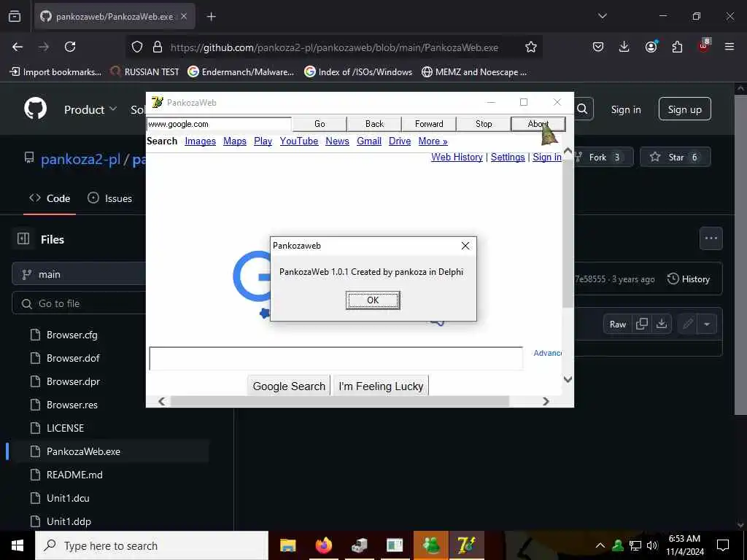This screenshot has width=747, height=560.
Task: Click GitHub Sign up button
Action: click(684, 109)
